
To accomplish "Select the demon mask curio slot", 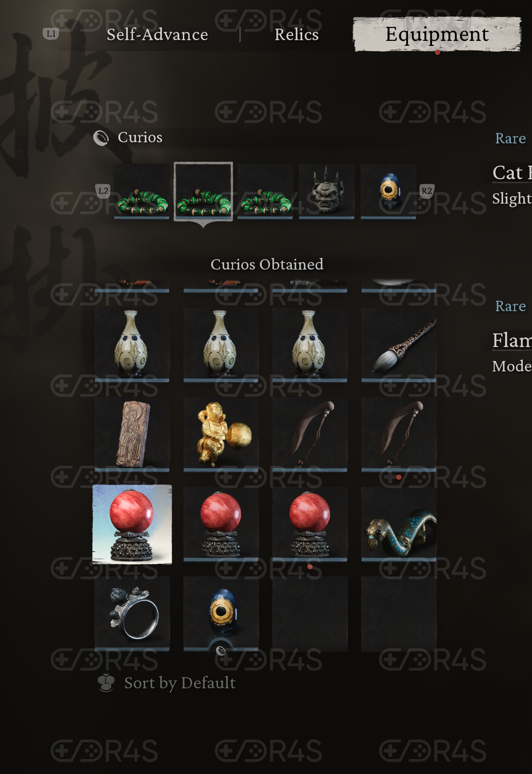I will (x=327, y=191).
